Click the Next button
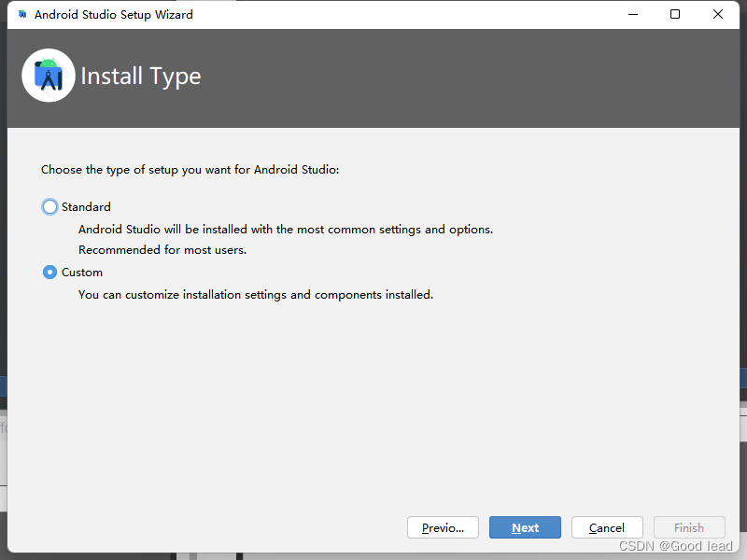The image size is (747, 560). pyautogui.click(x=525, y=527)
